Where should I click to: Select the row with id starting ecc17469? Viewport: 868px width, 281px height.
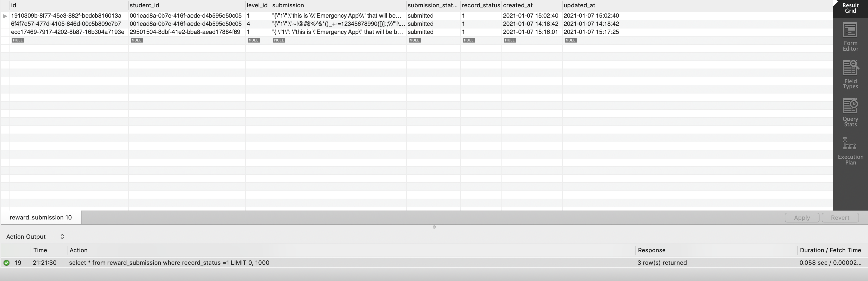[x=67, y=32]
